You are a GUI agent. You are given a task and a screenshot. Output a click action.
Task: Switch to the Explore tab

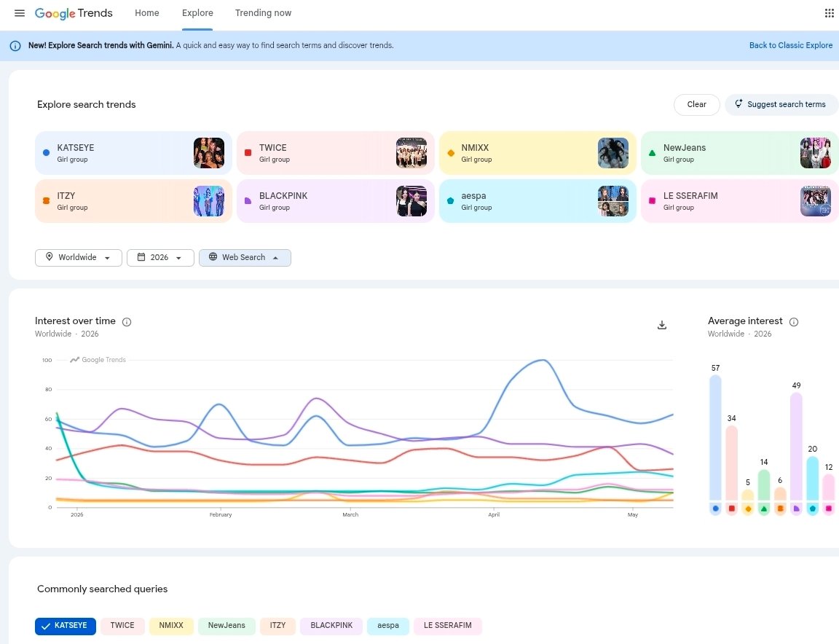[x=197, y=13]
